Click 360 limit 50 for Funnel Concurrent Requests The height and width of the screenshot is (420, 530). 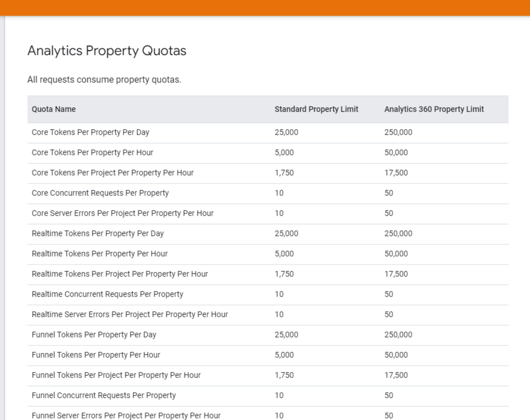pos(389,395)
